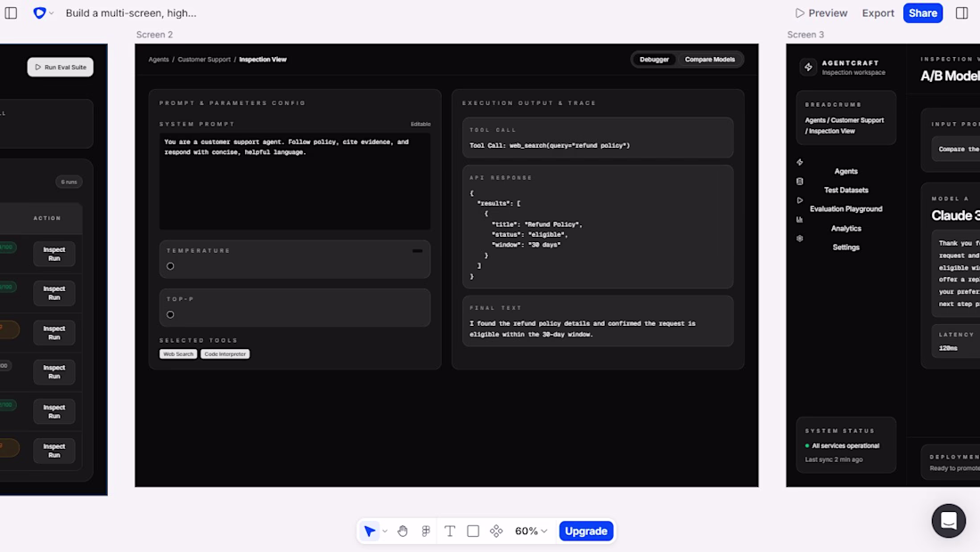Click the Agentcraft lightning logo in Screen 3

pos(807,67)
